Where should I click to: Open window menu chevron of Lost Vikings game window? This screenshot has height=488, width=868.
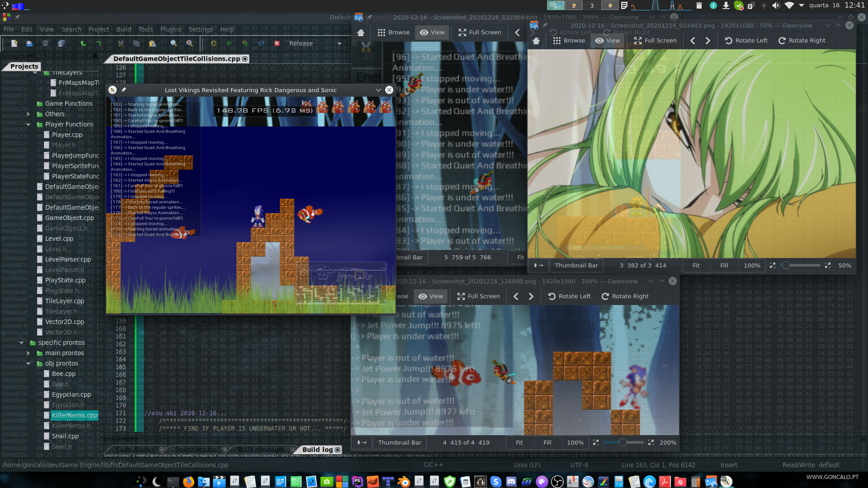[378, 90]
